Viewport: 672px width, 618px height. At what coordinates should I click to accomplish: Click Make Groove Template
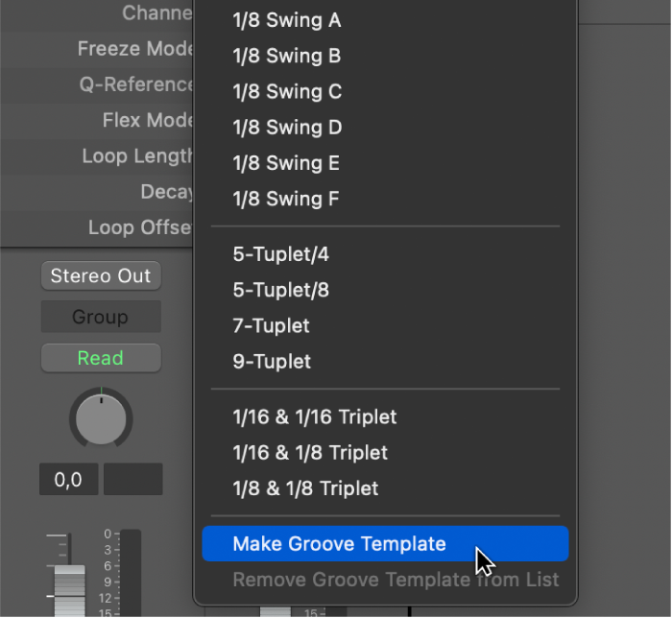pos(339,544)
